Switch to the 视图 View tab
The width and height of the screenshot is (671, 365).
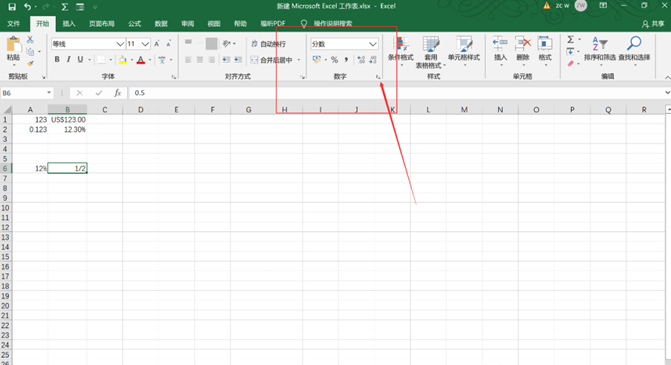[x=214, y=24]
